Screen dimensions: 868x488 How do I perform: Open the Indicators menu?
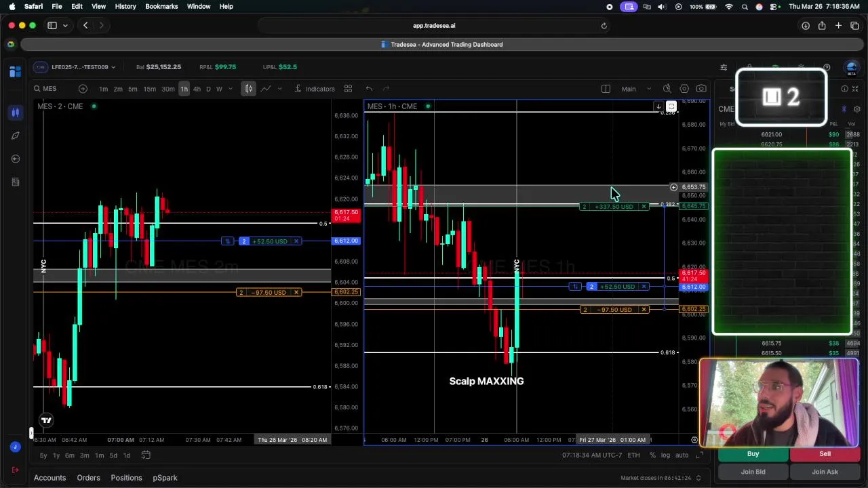click(x=315, y=89)
